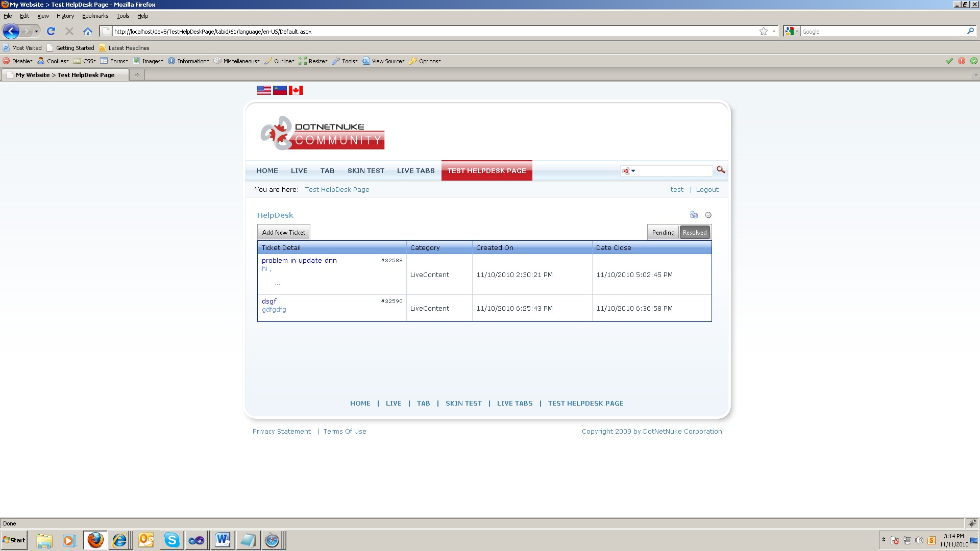
Task: Open the site search type dropdown
Action: click(628, 171)
